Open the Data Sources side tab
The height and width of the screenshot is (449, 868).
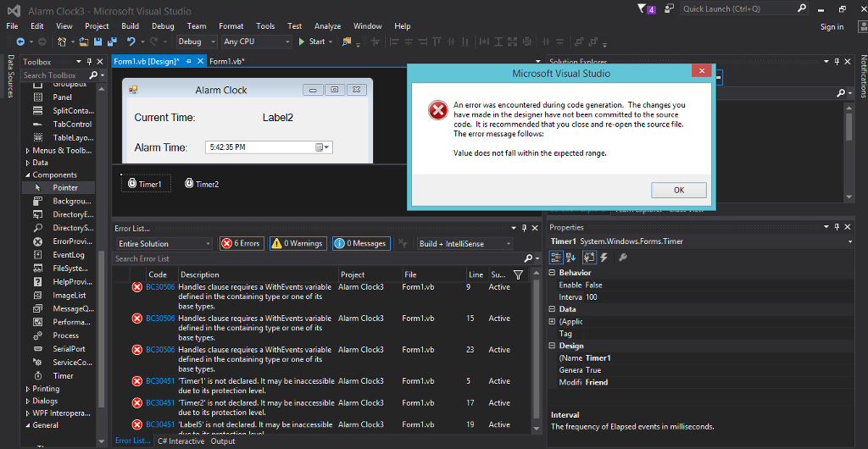pyautogui.click(x=10, y=75)
